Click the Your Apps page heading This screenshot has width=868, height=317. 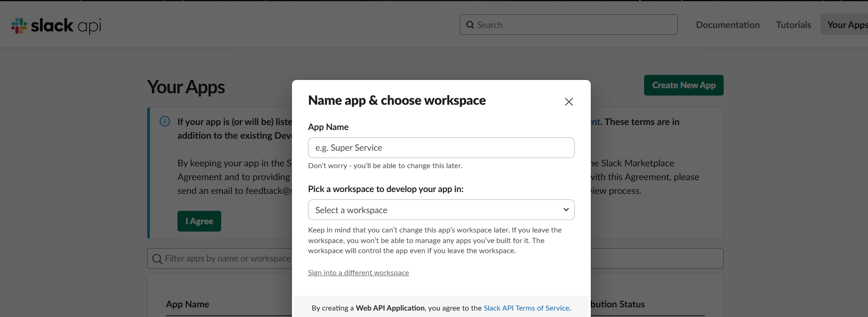pos(186,87)
